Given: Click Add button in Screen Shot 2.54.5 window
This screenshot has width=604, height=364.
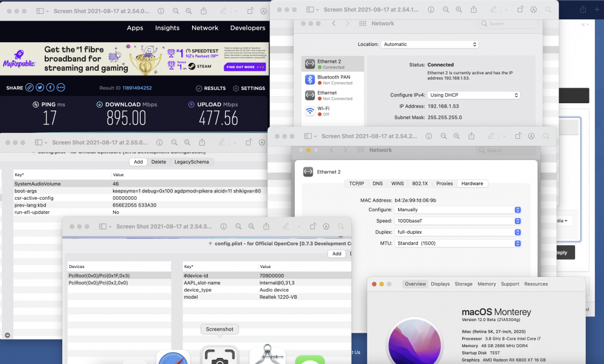Looking at the screenshot, I should [x=336, y=254].
